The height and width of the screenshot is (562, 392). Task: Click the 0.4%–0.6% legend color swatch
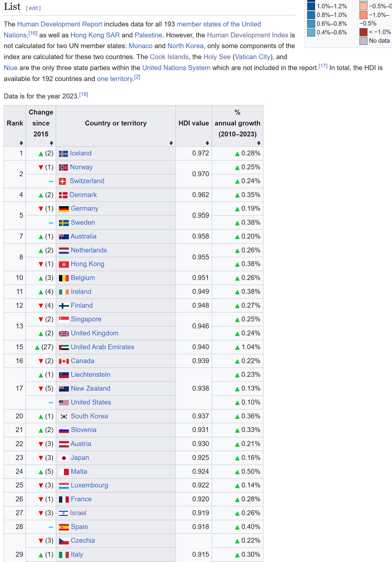[311, 32]
